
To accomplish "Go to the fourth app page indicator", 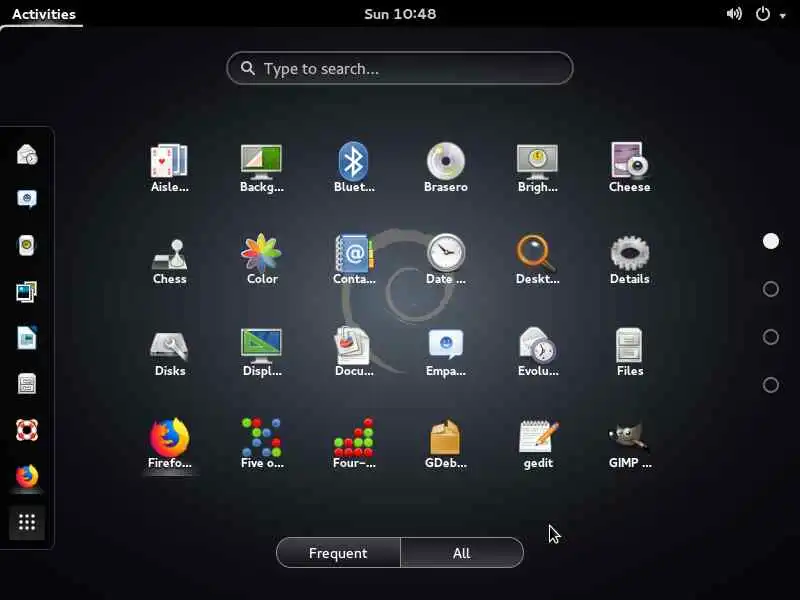I will (770, 385).
